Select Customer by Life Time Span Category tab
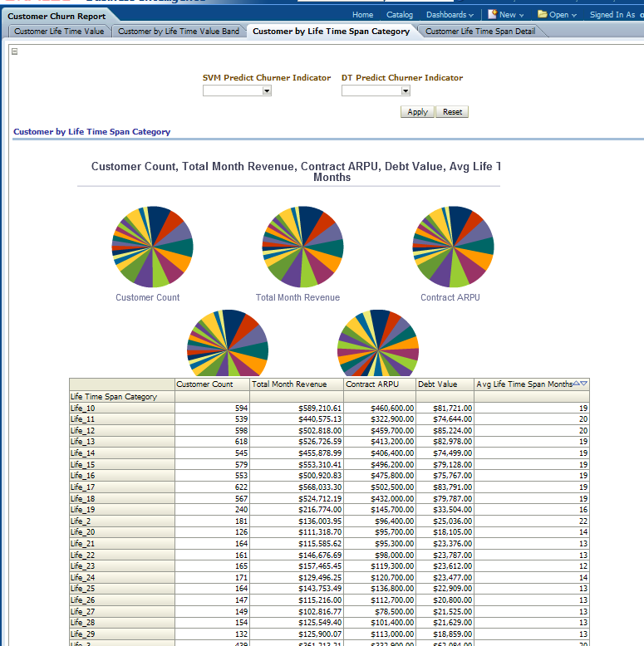644x646 pixels. [331, 32]
